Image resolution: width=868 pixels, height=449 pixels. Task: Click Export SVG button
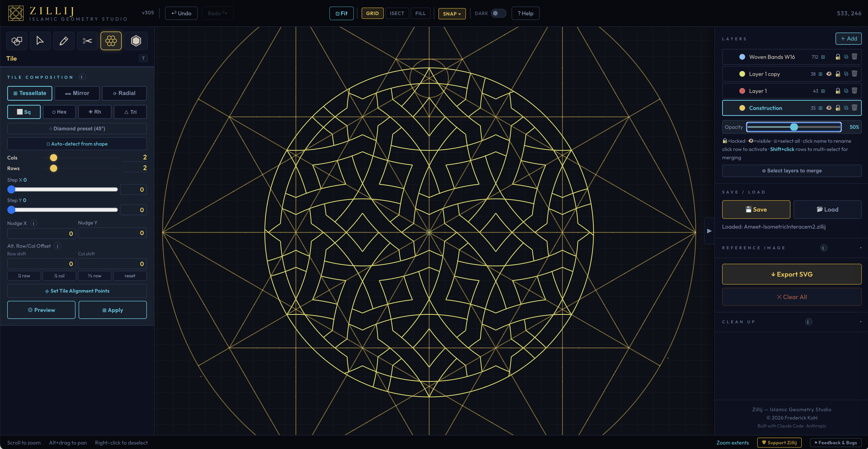click(792, 274)
